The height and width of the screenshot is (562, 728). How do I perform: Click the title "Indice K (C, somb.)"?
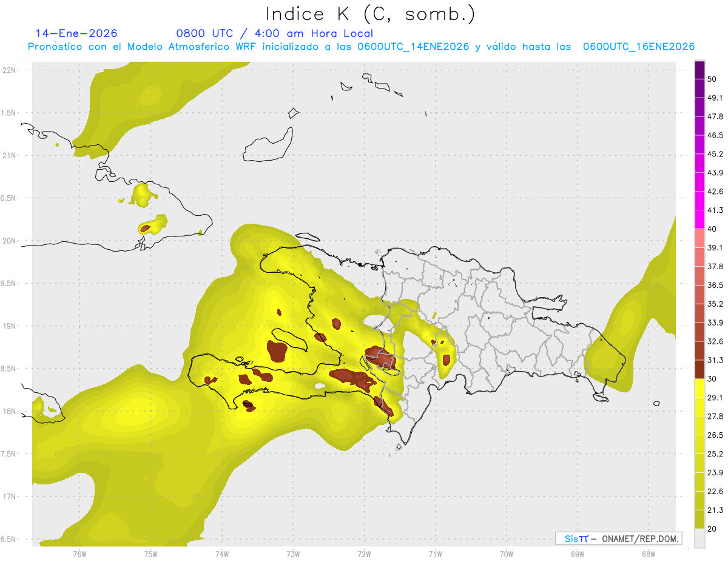click(371, 14)
